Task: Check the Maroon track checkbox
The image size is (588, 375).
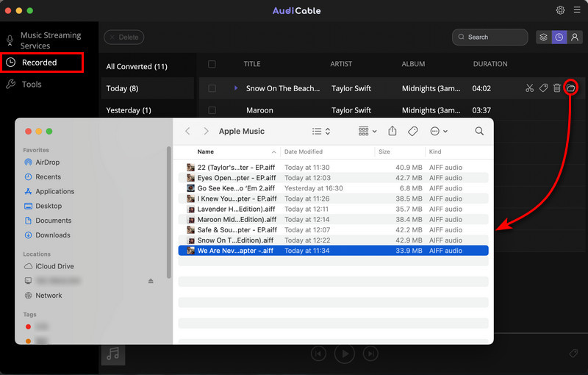Action: click(x=212, y=110)
